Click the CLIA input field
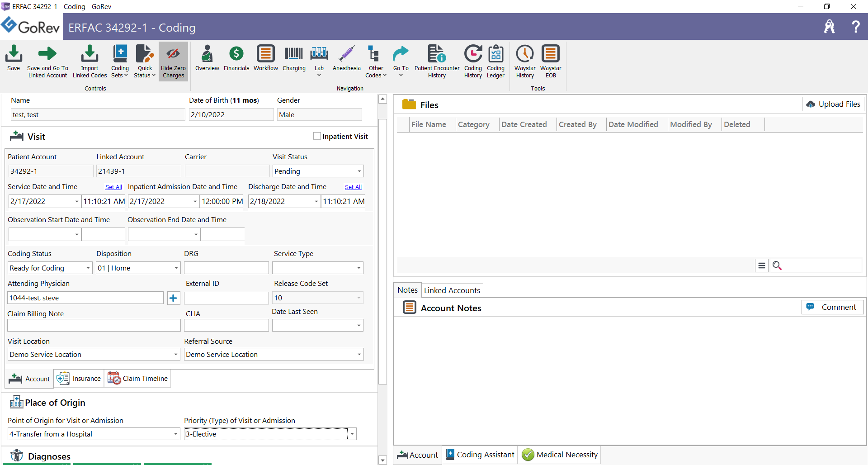This screenshot has height=465, width=868. tap(226, 325)
